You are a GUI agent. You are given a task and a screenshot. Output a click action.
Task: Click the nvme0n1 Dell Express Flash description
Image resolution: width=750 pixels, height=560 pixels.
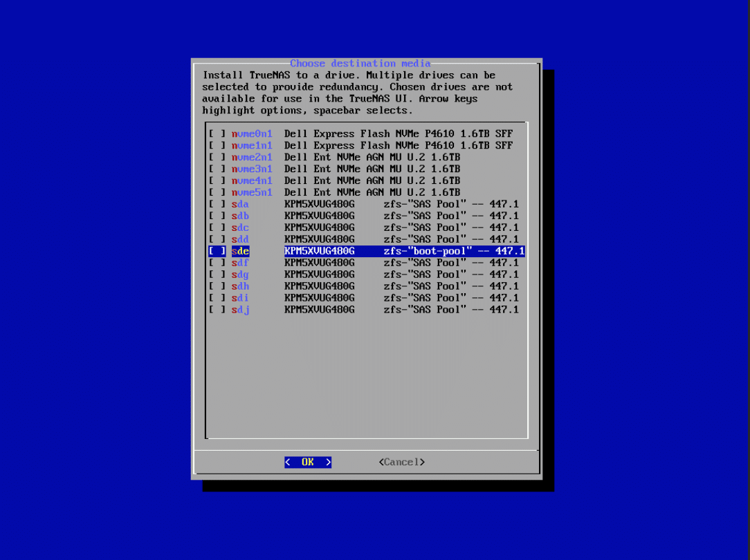pyautogui.click(x=399, y=134)
